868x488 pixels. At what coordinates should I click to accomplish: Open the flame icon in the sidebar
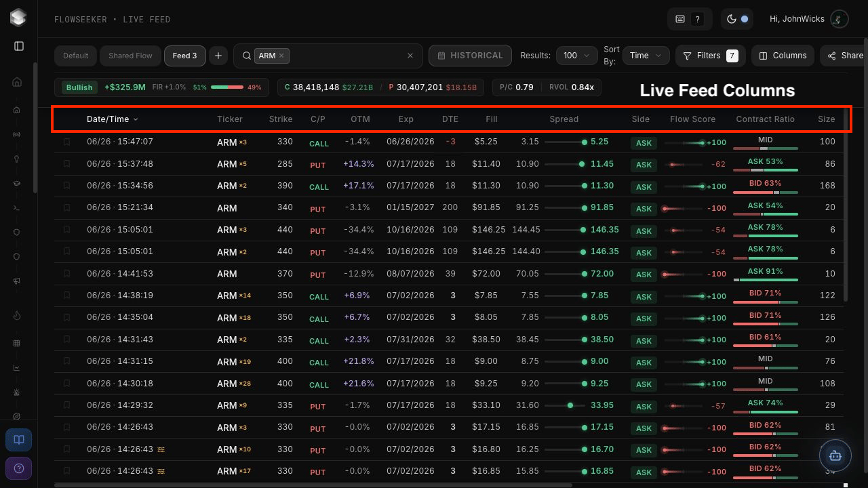(17, 315)
